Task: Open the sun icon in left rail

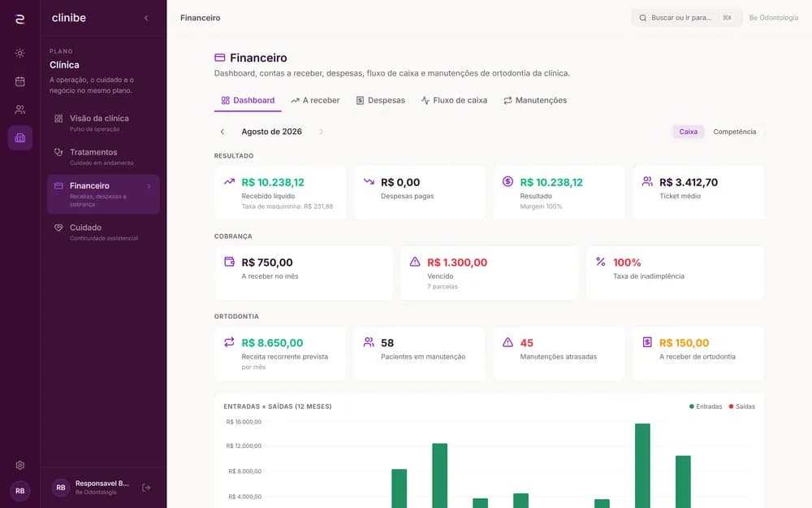Action: (19, 53)
